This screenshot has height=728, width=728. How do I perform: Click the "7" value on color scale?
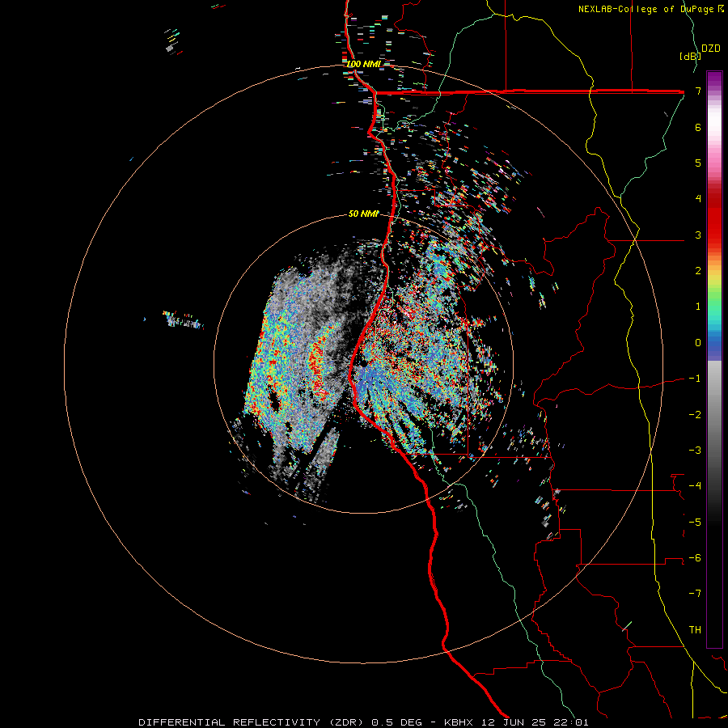point(698,91)
